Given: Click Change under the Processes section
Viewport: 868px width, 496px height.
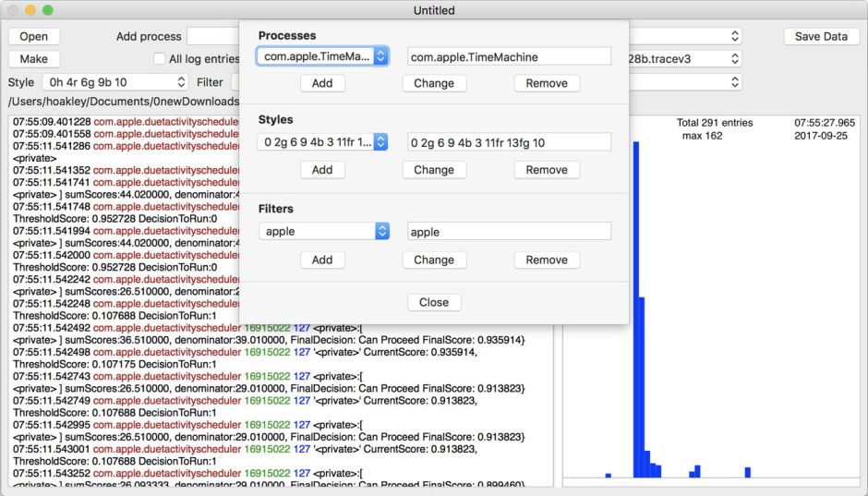Looking at the screenshot, I should point(434,83).
